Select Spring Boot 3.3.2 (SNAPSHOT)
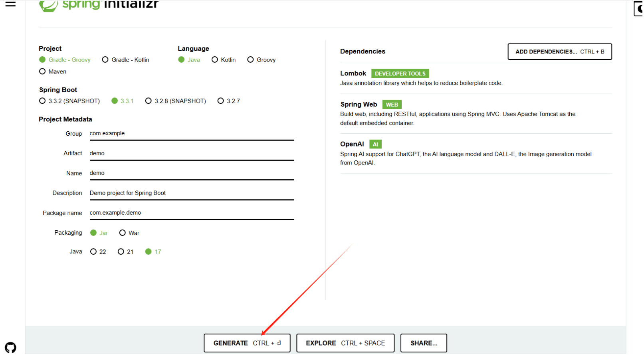This screenshot has width=644, height=358. point(69,101)
